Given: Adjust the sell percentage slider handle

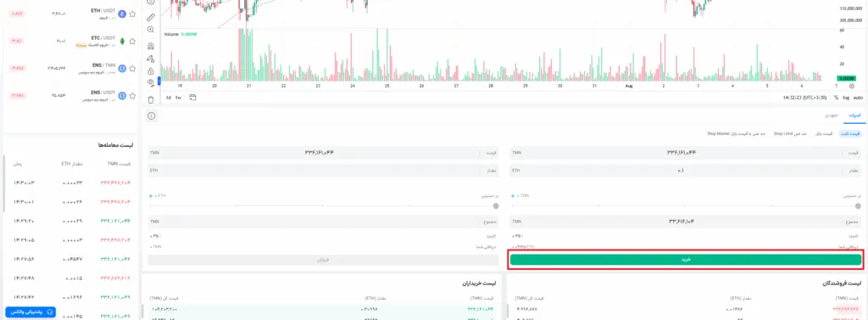Looking at the screenshot, I should 495,205.
